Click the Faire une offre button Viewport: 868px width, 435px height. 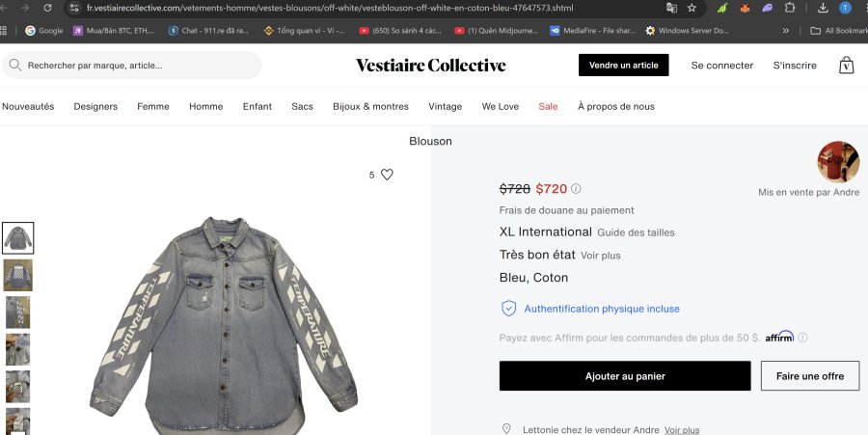coord(809,376)
